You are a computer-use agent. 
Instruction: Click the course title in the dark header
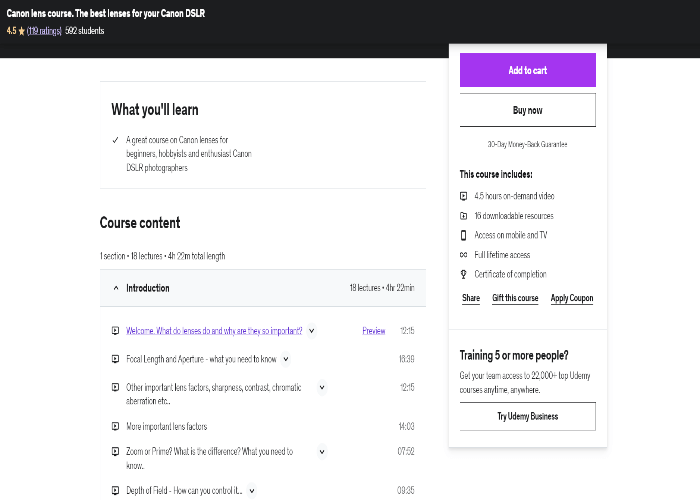point(106,13)
